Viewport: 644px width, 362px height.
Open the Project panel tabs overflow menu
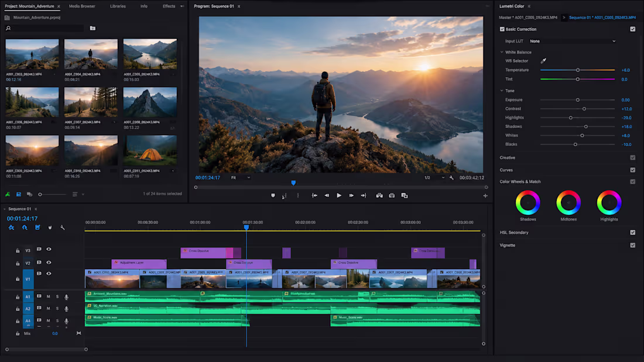click(182, 6)
